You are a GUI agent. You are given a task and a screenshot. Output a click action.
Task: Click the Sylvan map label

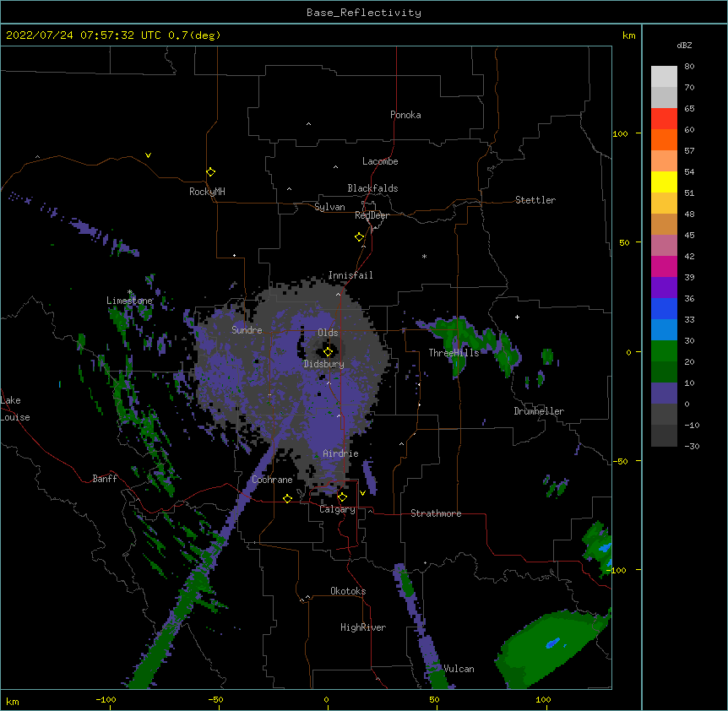point(329,207)
